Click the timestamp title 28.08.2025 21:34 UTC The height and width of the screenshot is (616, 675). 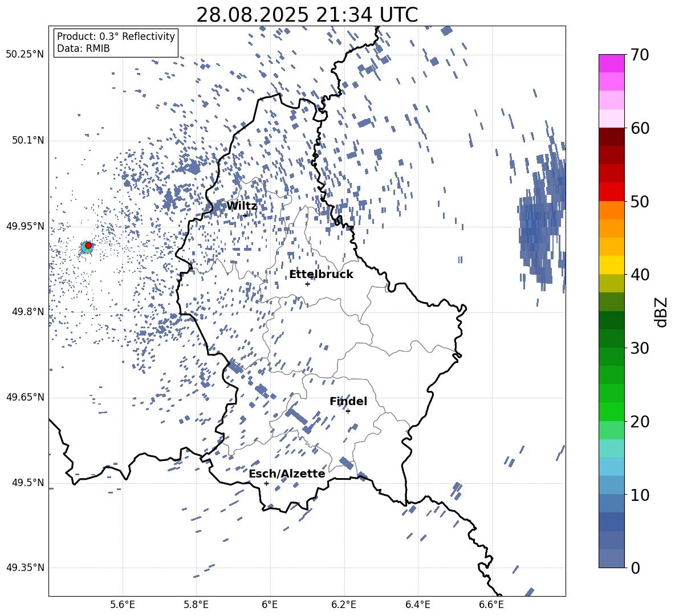point(307,15)
